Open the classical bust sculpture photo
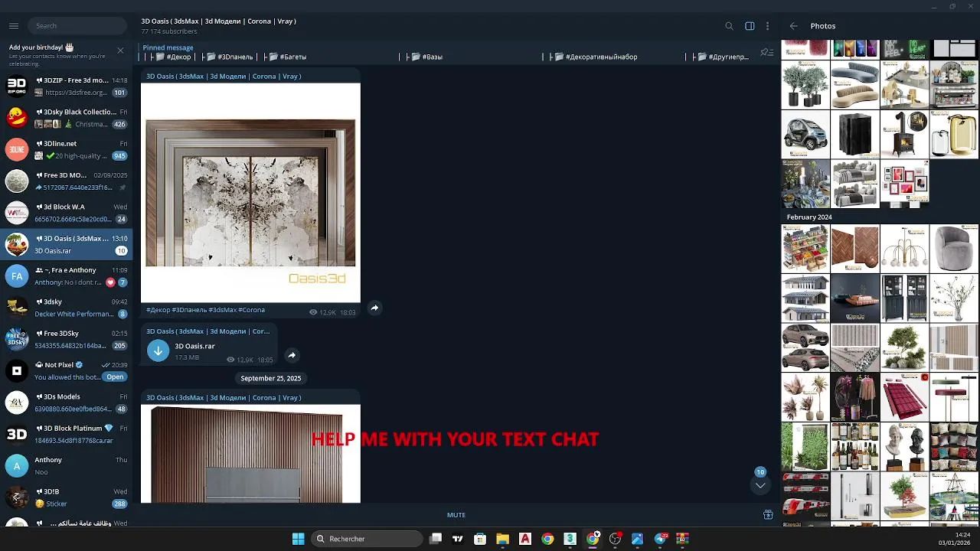 coord(904,448)
